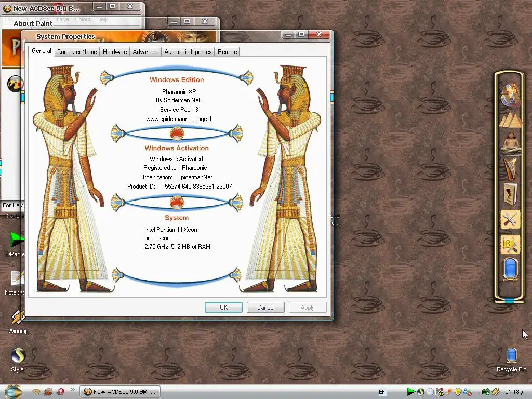The width and height of the screenshot is (532, 399).
Task: Open the blue cartouche dock icon
Action: coord(510,269)
